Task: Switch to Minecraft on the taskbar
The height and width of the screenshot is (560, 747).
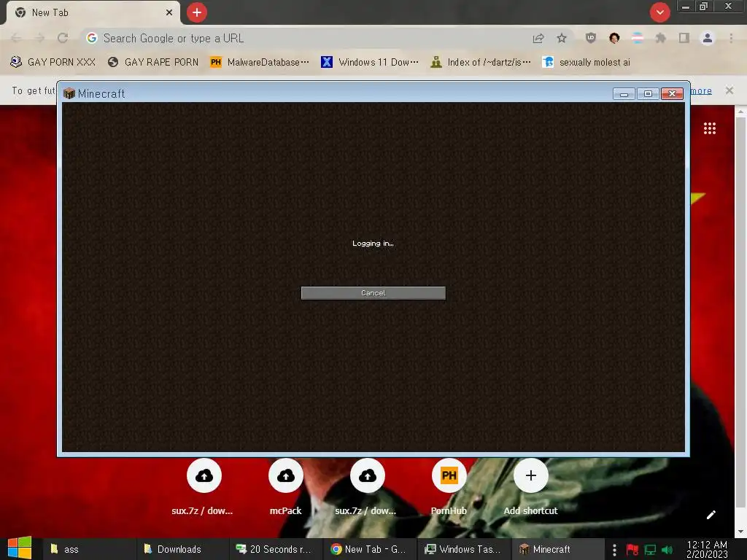Action: (x=557, y=549)
